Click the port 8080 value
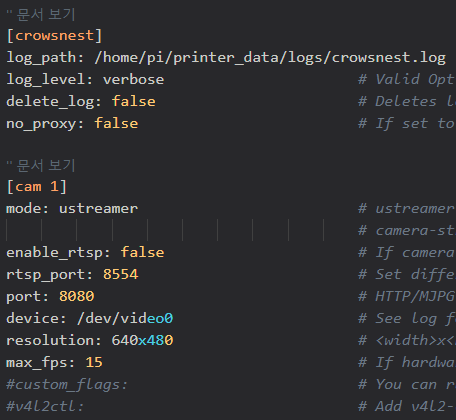The image size is (456, 420). (77, 296)
